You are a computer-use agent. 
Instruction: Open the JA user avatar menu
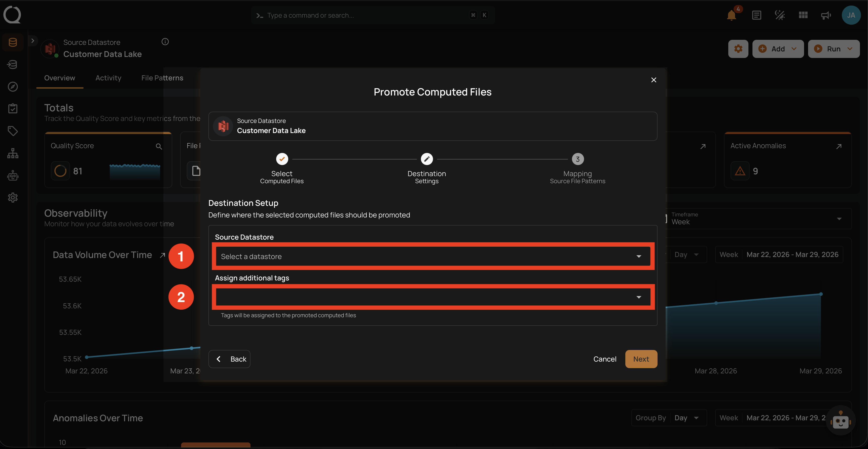tap(851, 15)
